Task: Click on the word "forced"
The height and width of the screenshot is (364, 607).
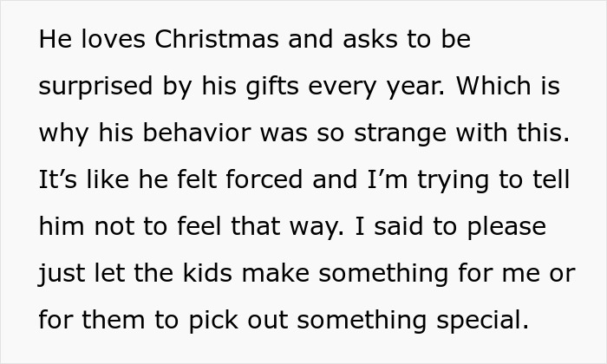Action: [x=264, y=179]
